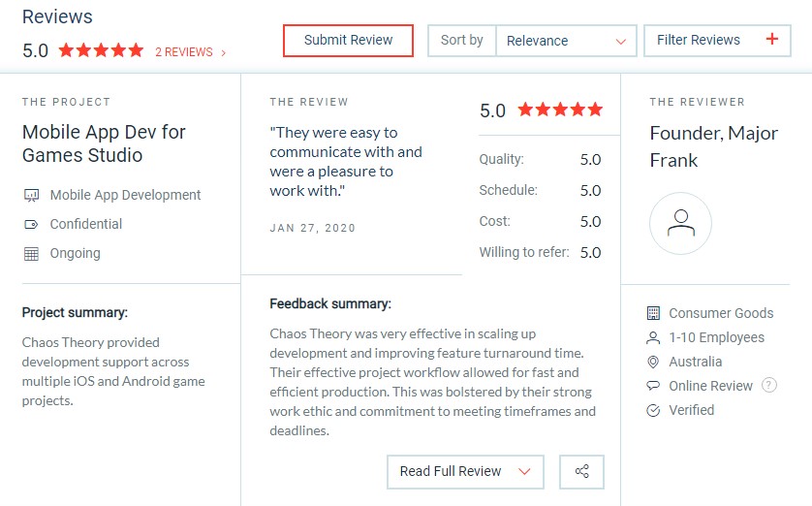This screenshot has height=506, width=812.
Task: Click the Mobile App Development service icon
Action: tap(31, 195)
